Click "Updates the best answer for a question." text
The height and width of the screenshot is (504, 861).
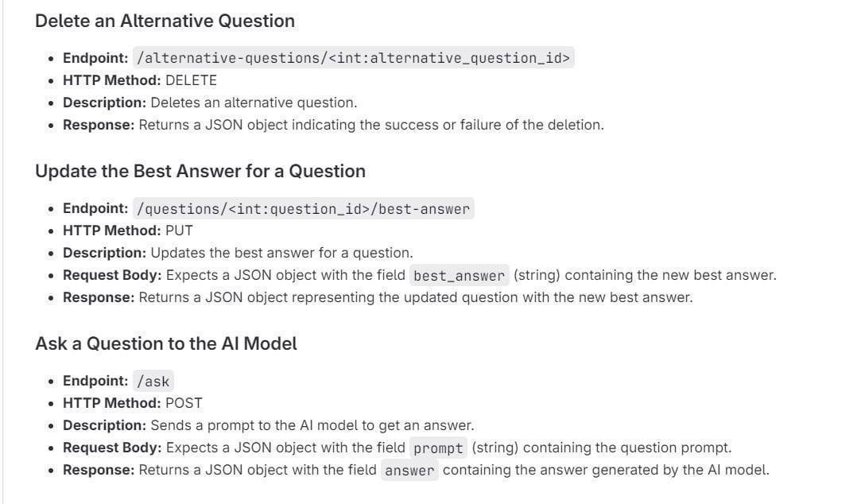tap(281, 253)
